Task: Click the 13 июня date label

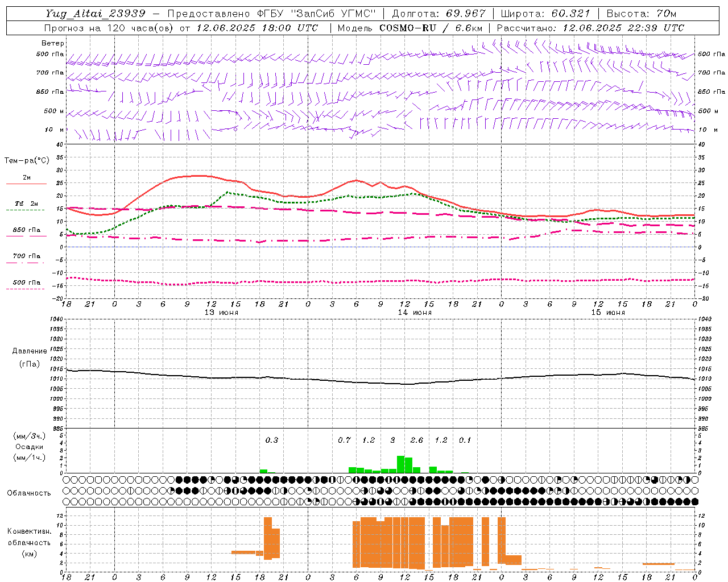Action: tap(221, 312)
